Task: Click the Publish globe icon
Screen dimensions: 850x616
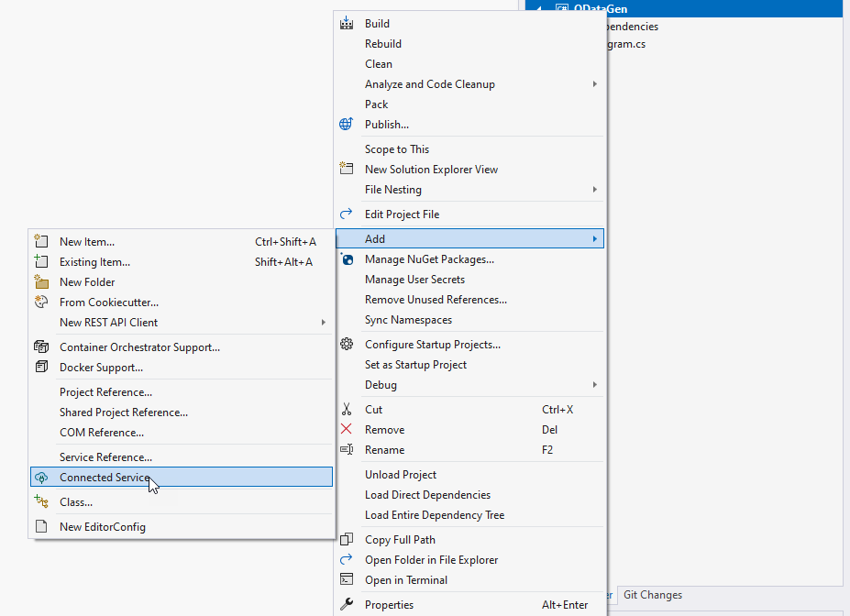Action: tap(347, 124)
